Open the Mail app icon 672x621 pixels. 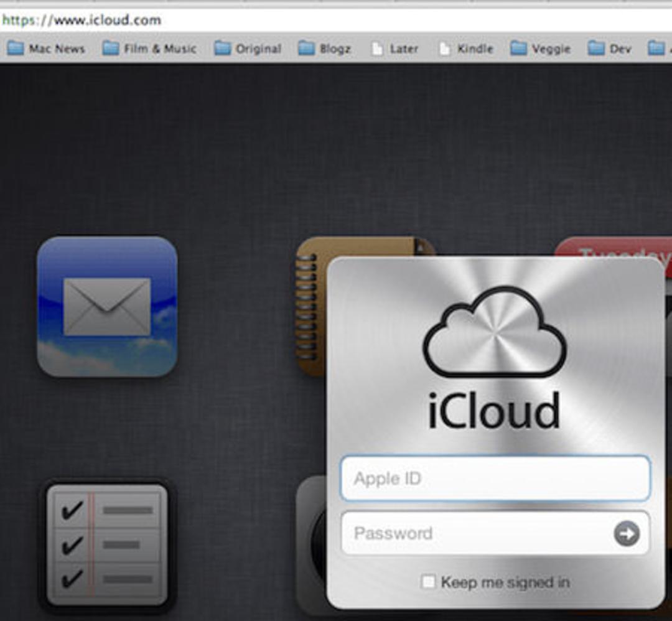point(107,306)
